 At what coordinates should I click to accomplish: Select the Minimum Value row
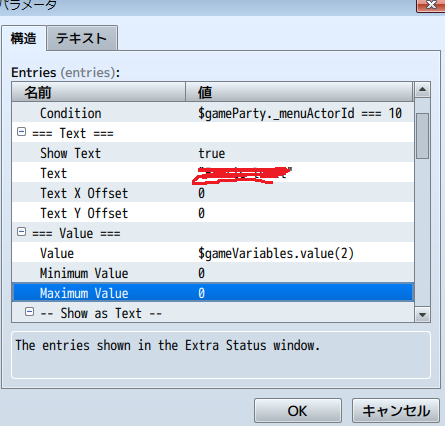[213, 273]
